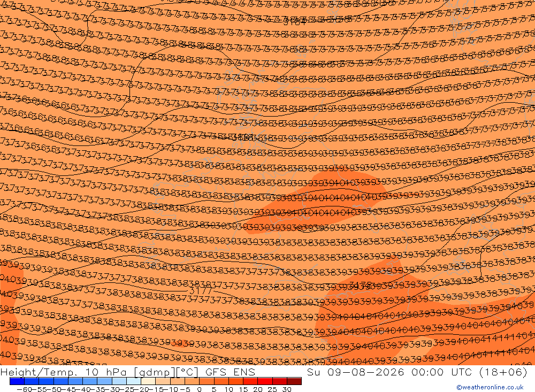
Task: Click the 15 to 20 red swatch
Action: click(250, 381)
